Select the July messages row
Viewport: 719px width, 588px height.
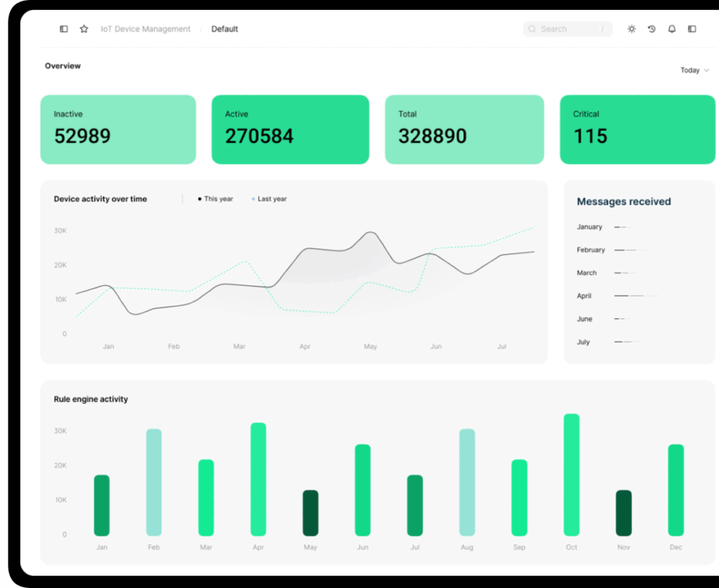[x=609, y=341]
